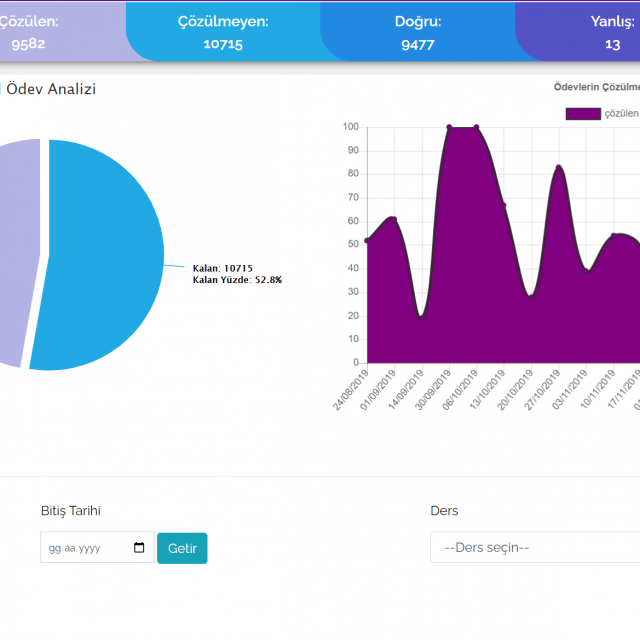Toggle the purple çözülen legend swatch

(583, 114)
